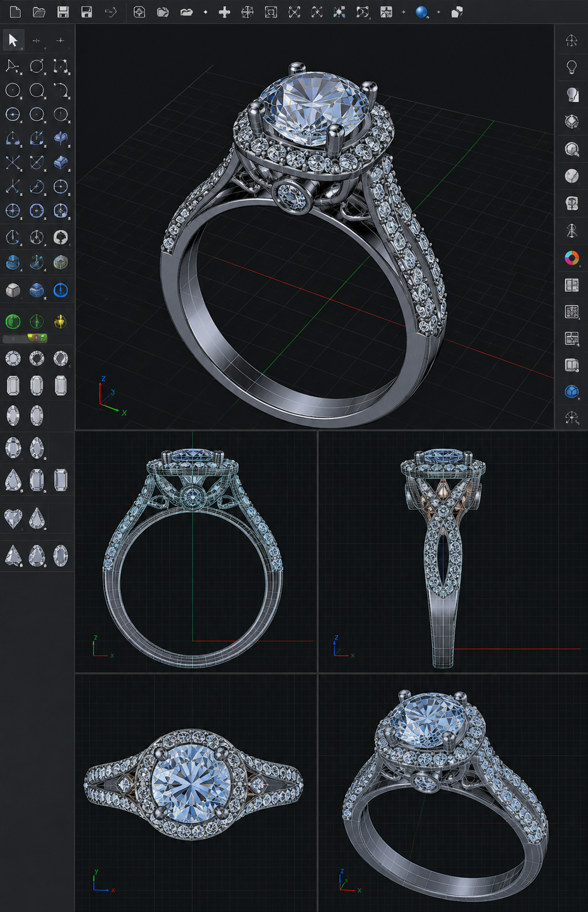Screen dimensions: 588x912
Task: Click the white plus-shaped move icon
Action: pos(224,12)
